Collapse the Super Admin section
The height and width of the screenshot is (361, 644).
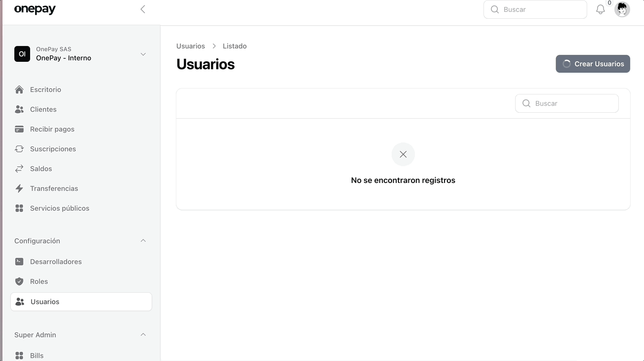143,335
